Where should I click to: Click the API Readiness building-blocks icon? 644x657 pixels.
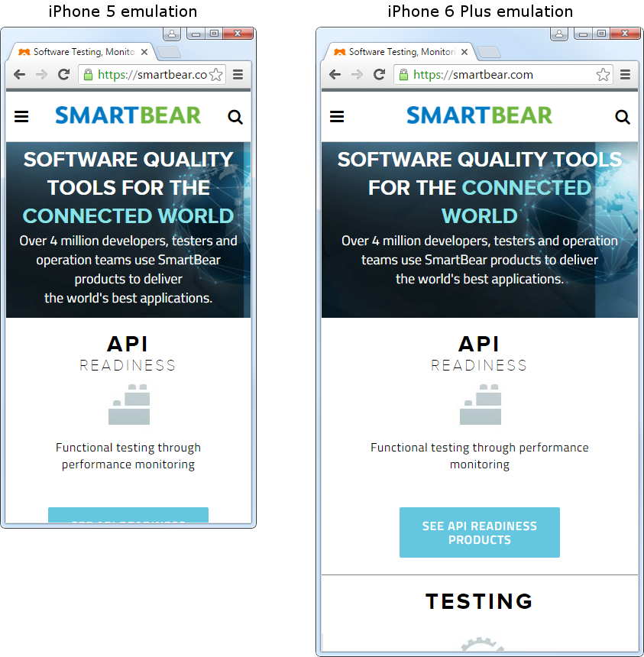tap(479, 405)
